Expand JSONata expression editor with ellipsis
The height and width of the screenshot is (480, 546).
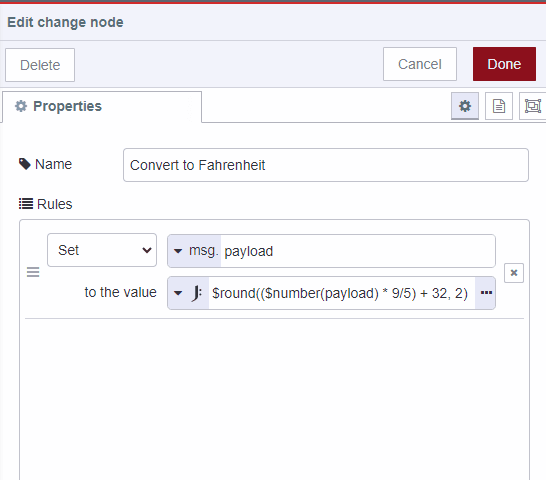click(x=486, y=293)
